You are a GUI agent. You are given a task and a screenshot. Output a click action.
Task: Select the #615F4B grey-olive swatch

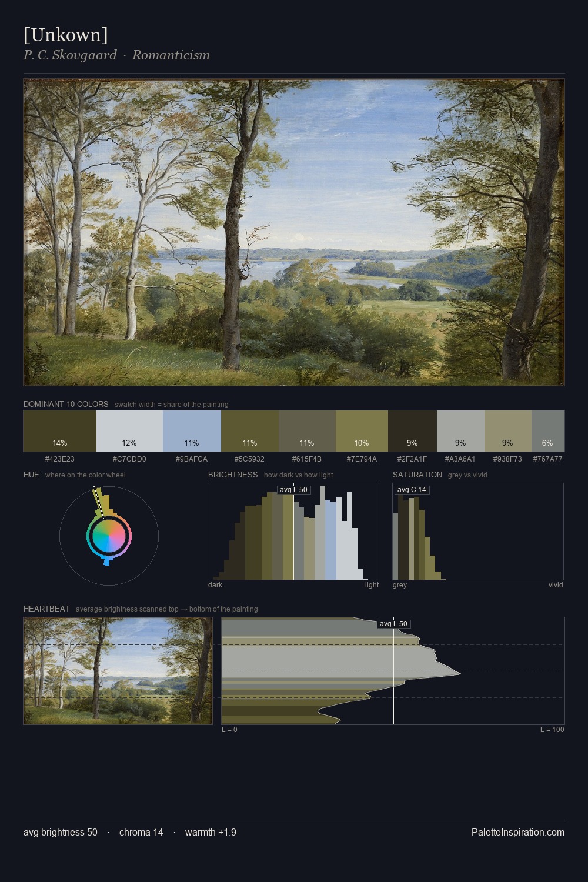pos(307,431)
